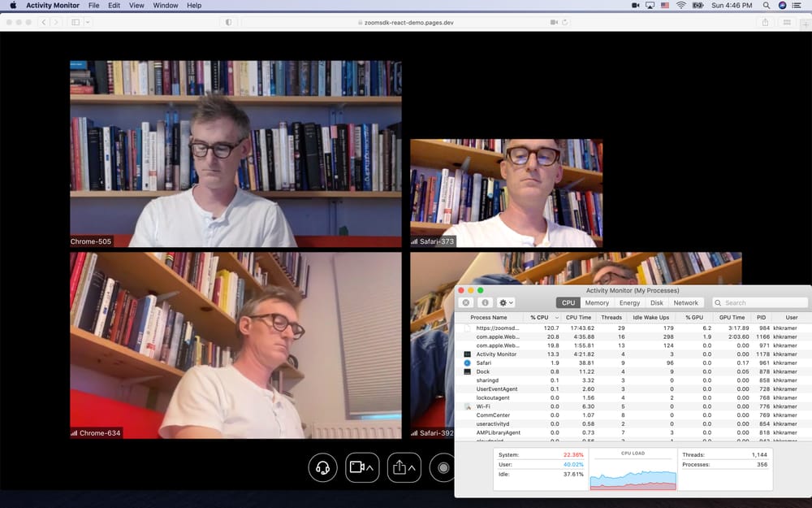The image size is (812, 508).
Task: Toggle the % CPU column sort order
Action: click(538, 317)
